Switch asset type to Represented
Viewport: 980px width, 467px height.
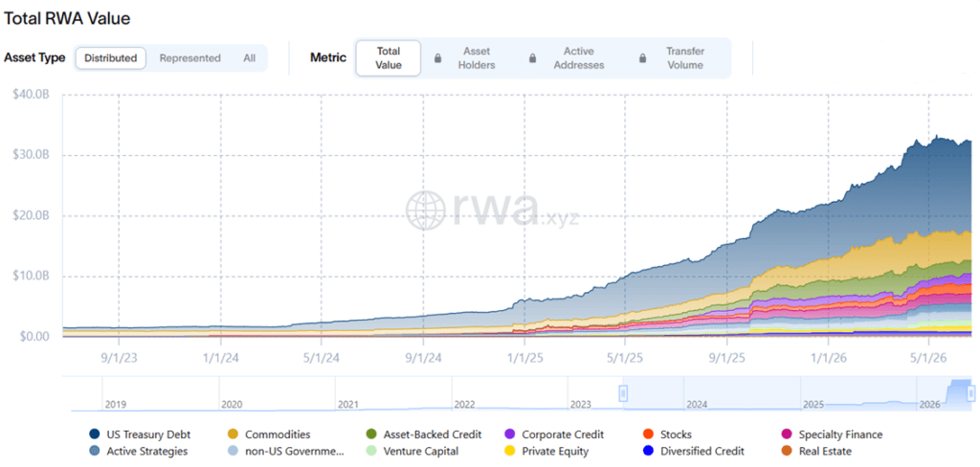pos(190,58)
